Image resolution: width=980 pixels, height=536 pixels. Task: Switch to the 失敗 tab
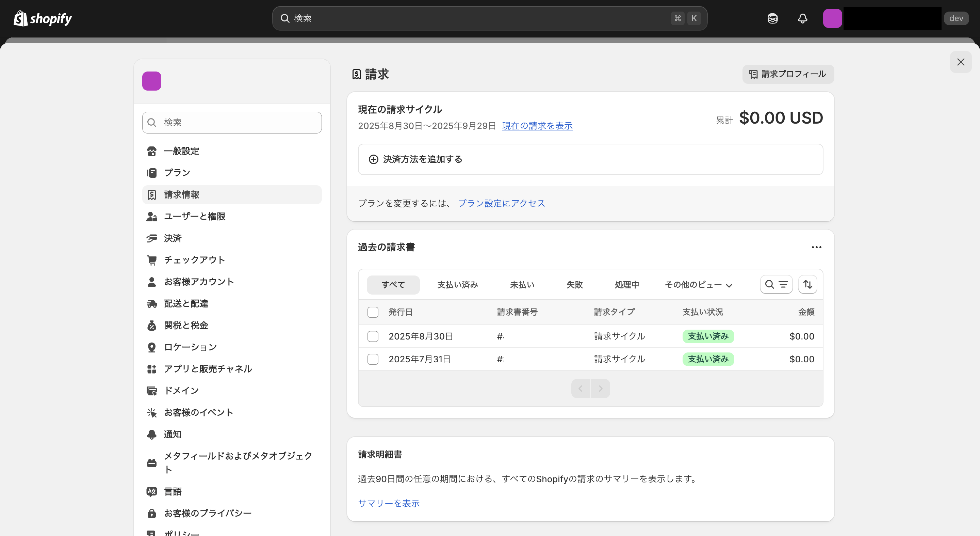click(x=574, y=285)
